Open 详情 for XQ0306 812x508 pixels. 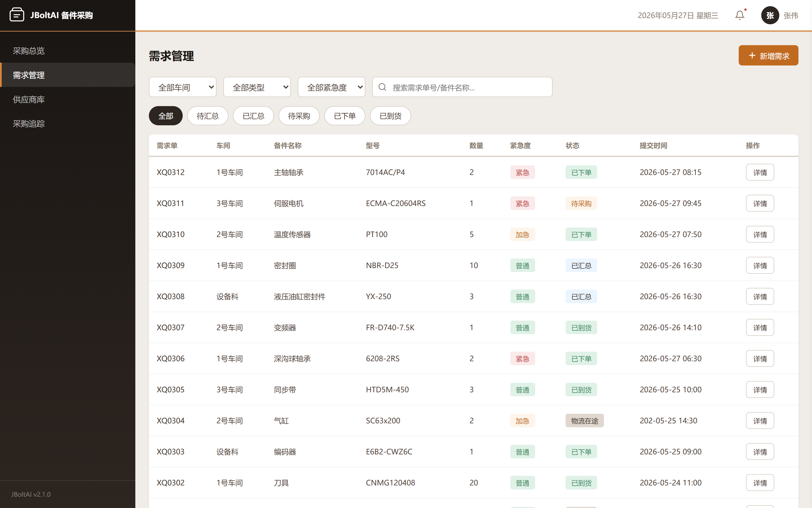coord(760,358)
